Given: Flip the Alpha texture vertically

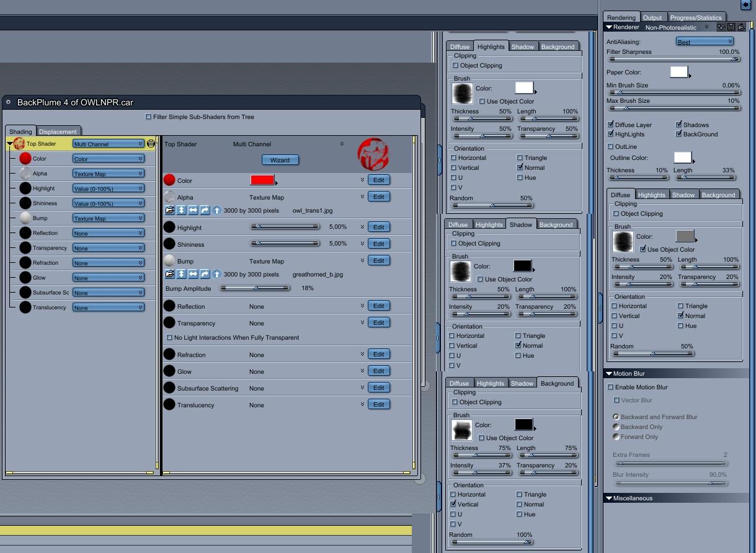Looking at the screenshot, I should [181, 211].
